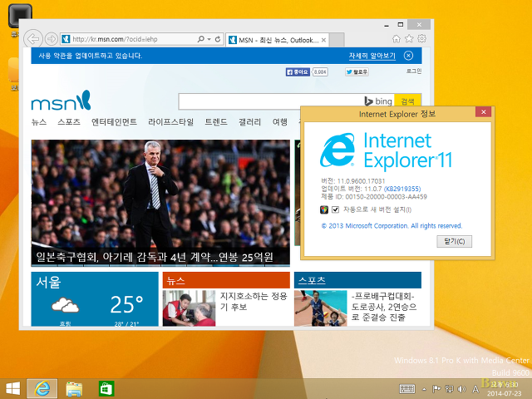Open a new blank tab
The width and height of the screenshot is (532, 399).
(x=337, y=40)
